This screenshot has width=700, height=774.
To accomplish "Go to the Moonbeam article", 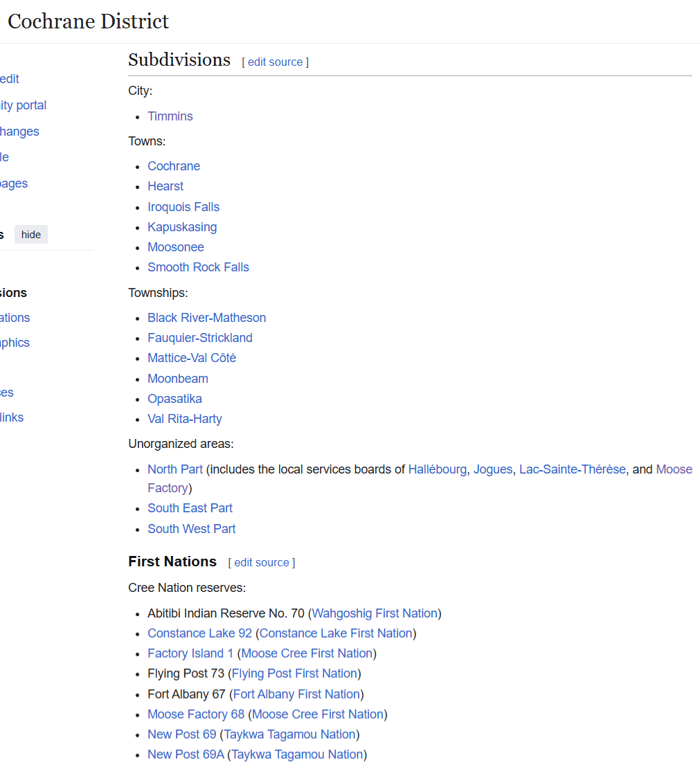I will tap(178, 379).
